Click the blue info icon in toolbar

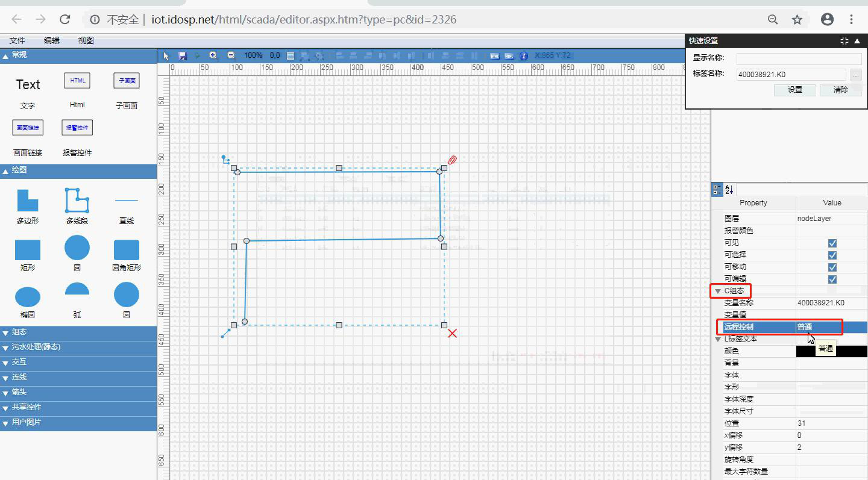coord(524,56)
